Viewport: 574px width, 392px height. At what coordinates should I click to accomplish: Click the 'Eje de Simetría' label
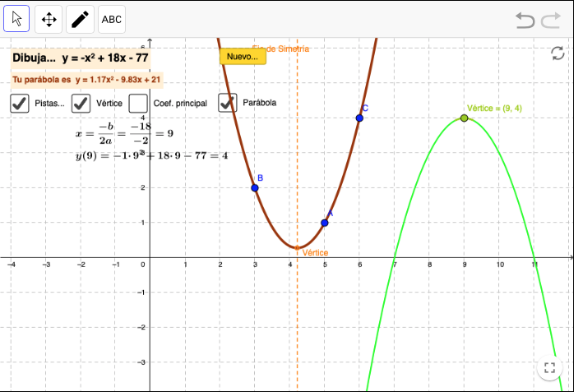[280, 48]
